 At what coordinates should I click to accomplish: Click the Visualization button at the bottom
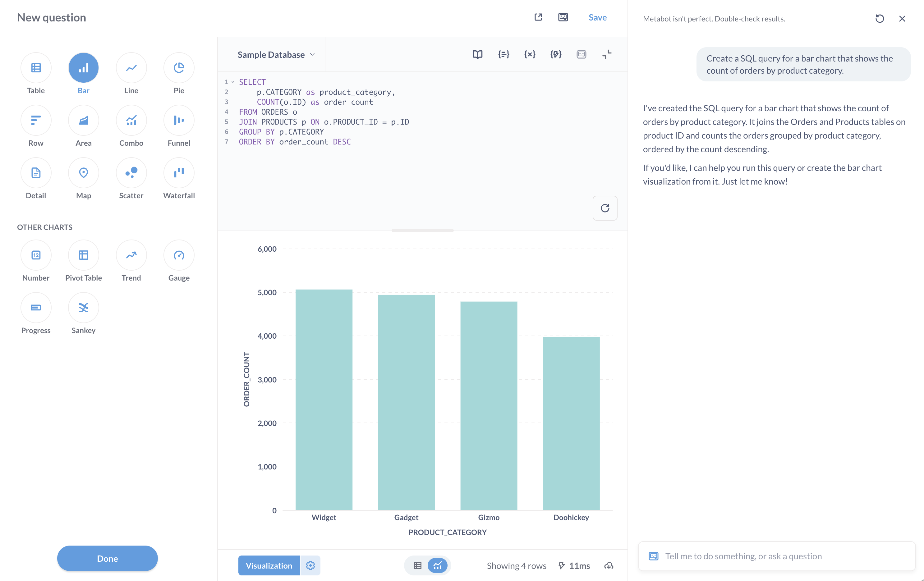click(269, 565)
